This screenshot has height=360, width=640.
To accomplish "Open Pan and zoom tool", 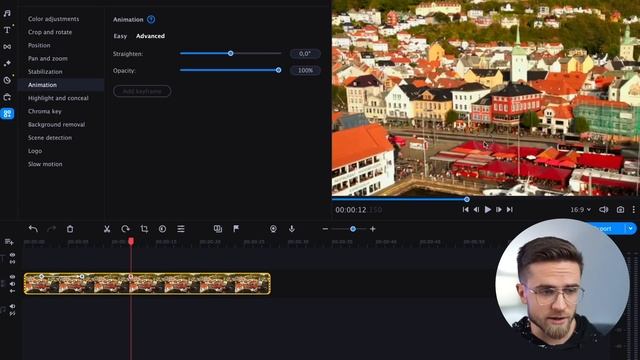I will (x=48, y=58).
